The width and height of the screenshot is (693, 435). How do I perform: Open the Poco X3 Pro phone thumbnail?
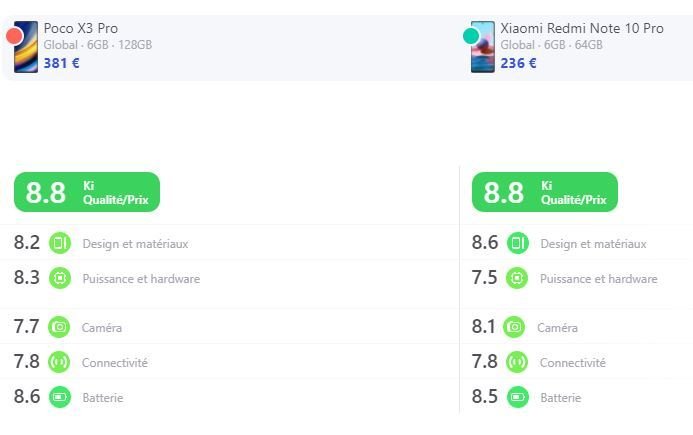tap(28, 47)
